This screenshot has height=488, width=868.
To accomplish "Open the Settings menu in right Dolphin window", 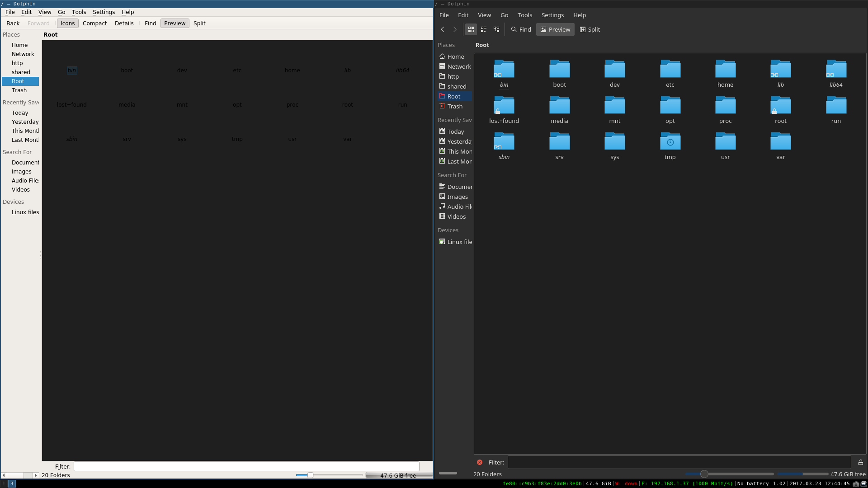I will (x=552, y=15).
